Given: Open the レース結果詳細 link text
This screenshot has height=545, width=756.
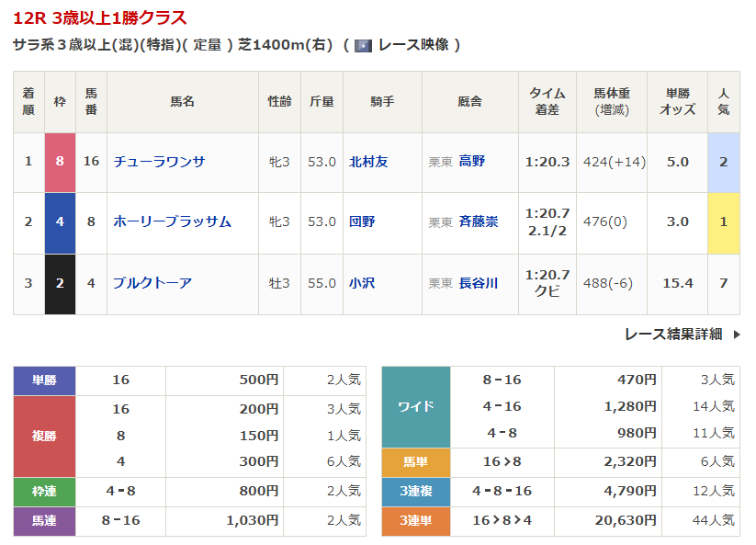Looking at the screenshot, I should [x=672, y=335].
